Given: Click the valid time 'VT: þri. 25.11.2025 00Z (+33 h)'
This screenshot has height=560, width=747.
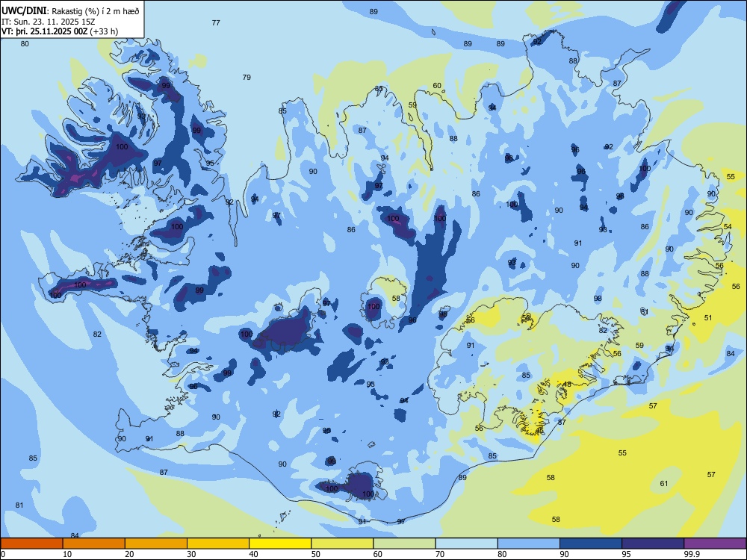Looking at the screenshot, I should [60, 31].
